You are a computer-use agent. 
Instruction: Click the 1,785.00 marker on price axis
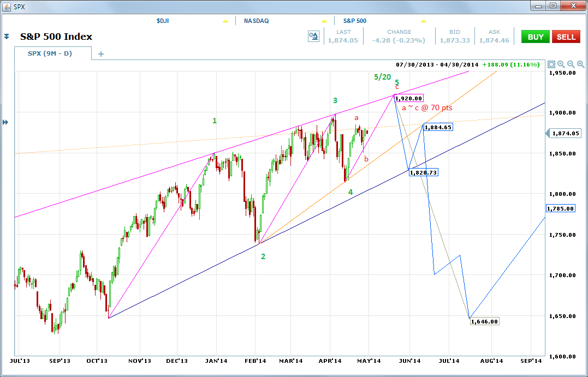(560, 208)
